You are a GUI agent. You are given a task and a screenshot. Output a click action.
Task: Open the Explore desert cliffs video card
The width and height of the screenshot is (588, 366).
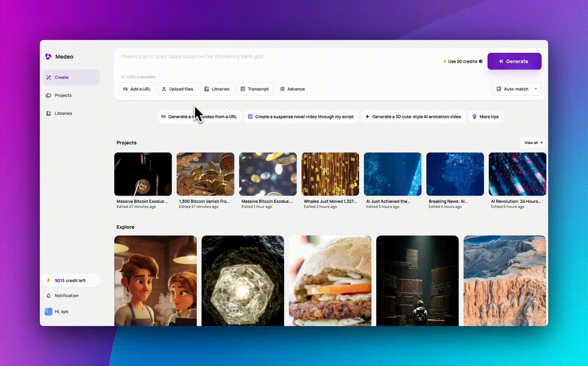(x=505, y=280)
